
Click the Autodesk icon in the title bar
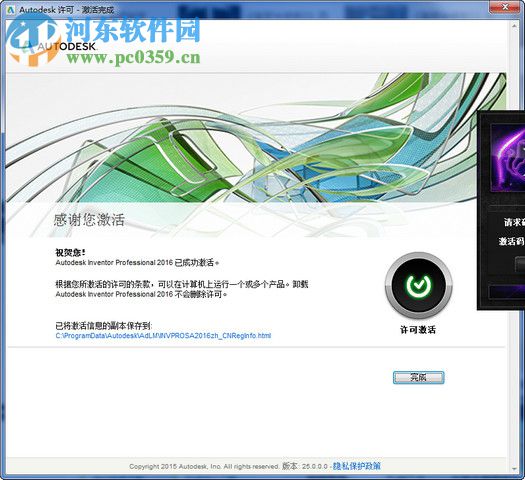click(11, 10)
